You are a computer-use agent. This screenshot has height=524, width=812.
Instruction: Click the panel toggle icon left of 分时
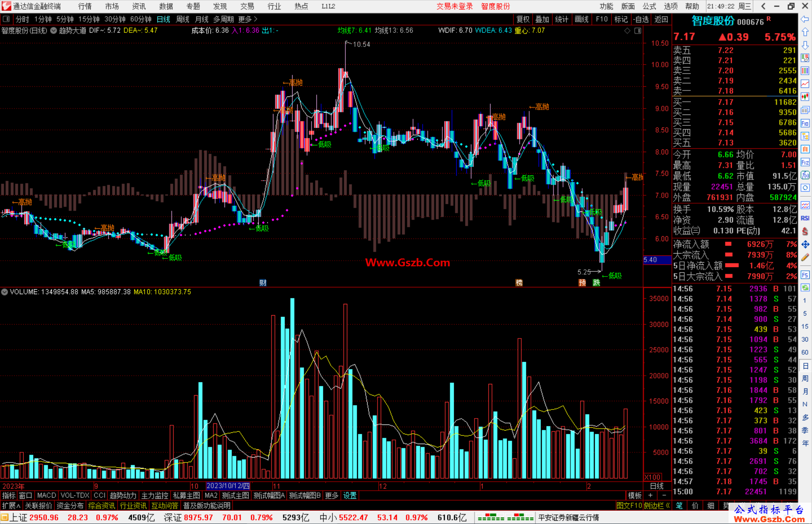point(6,19)
